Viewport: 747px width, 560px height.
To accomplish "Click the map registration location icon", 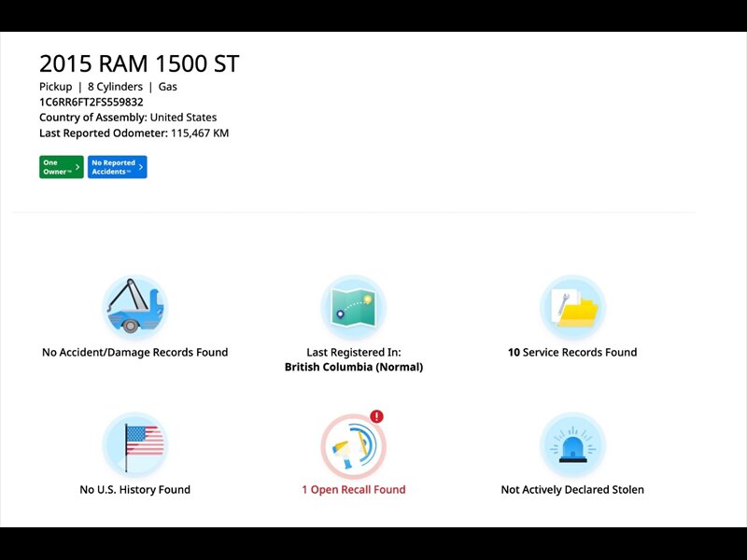I will click(353, 308).
